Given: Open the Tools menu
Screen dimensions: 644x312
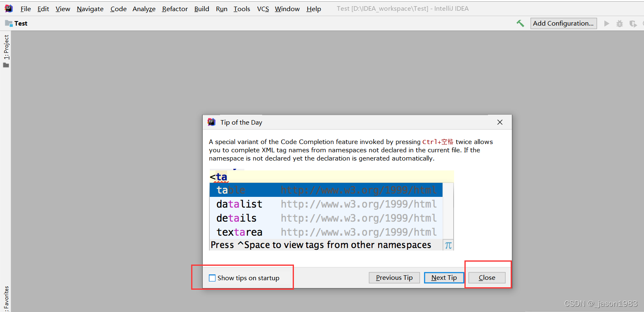Looking at the screenshot, I should coord(242,9).
